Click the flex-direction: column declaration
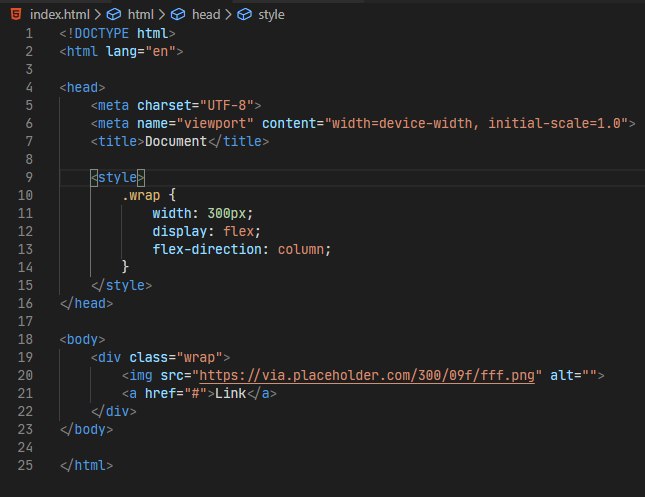Screen dimensions: 645x497 click(x=241, y=249)
